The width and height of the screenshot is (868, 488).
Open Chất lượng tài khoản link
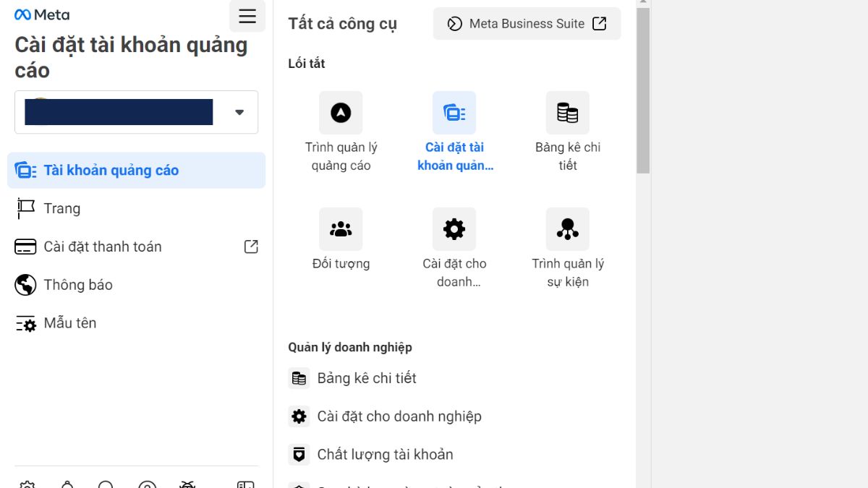pos(384,454)
